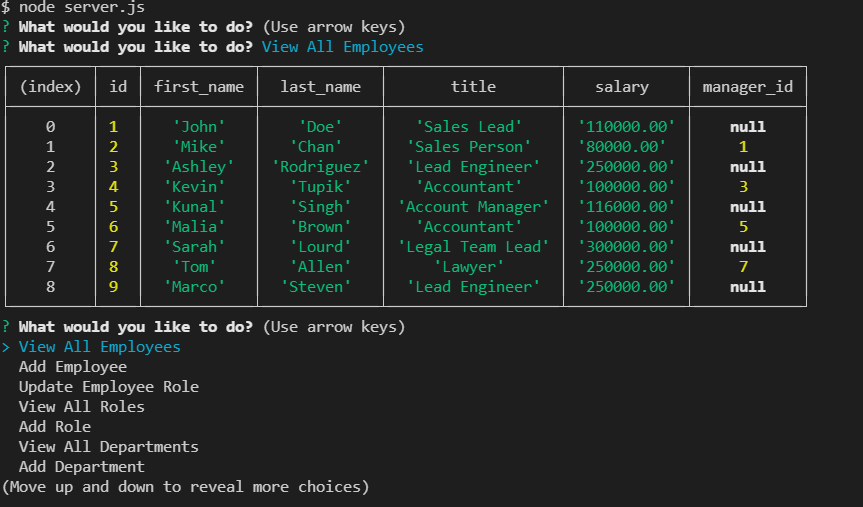Click the answered 'View All Employees' text on the top prompt

pos(342,47)
